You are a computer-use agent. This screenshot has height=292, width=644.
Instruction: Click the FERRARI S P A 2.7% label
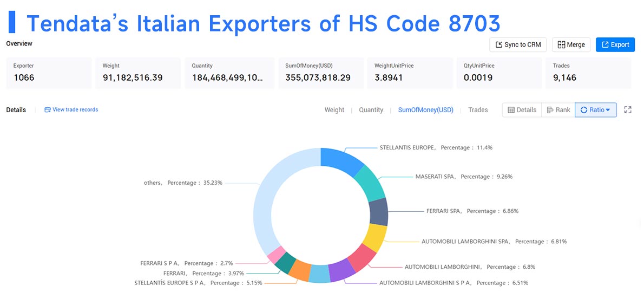coord(187,263)
